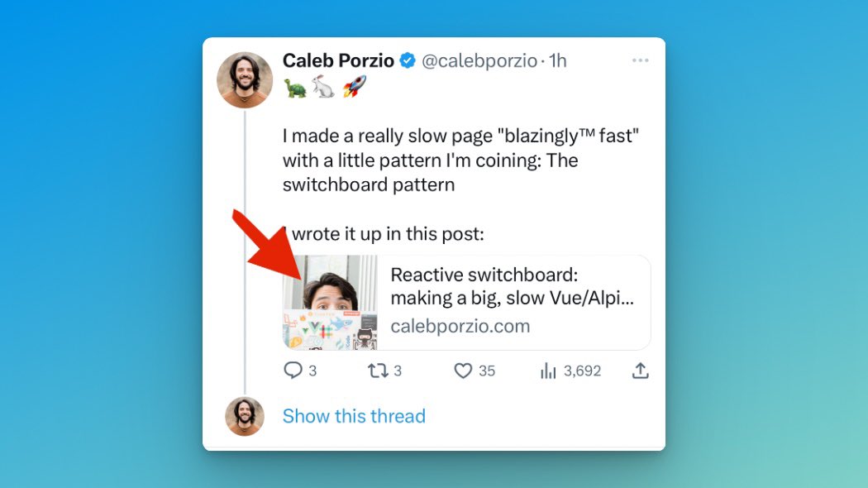Viewport: 868px width, 488px height.
Task: Like the tweet with the heart icon
Action: pyautogui.click(x=463, y=371)
